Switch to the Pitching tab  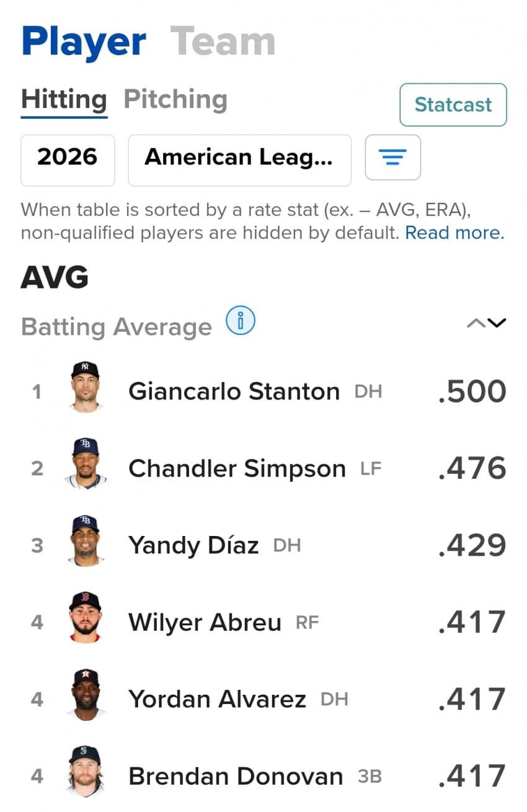[x=175, y=99]
